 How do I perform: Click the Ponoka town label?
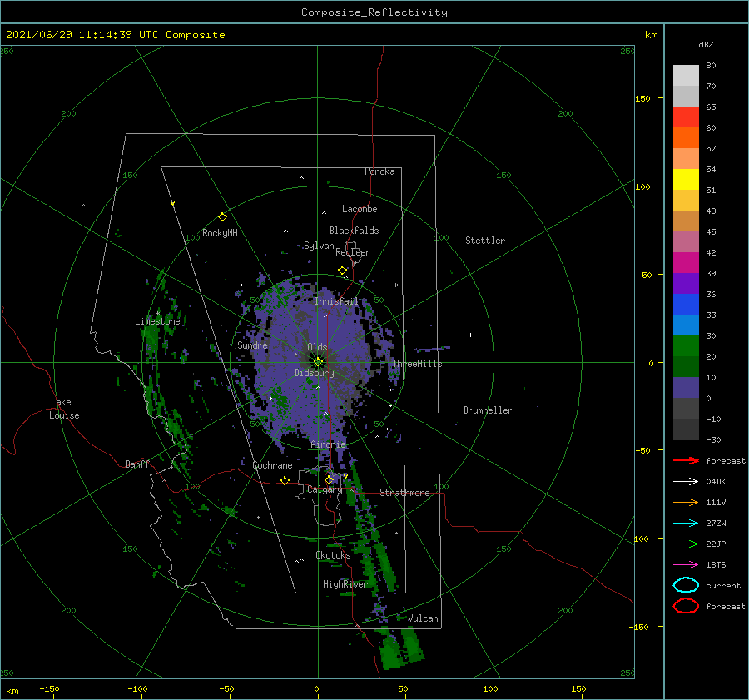click(379, 171)
